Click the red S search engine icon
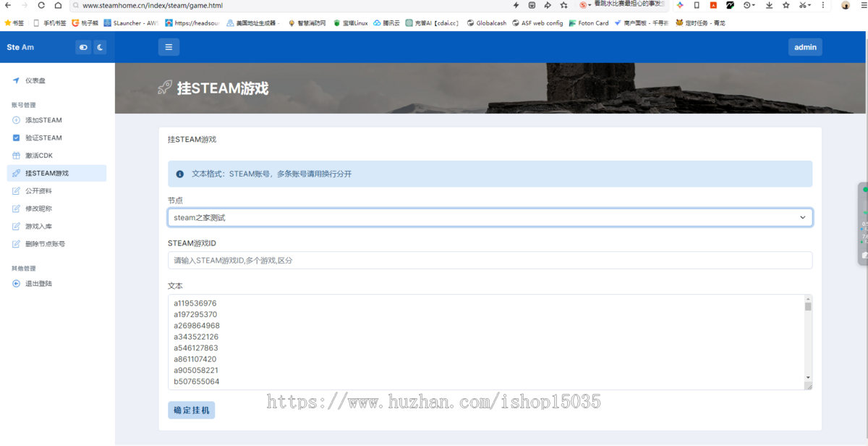Screen dimensions: 868x446 pos(583,5)
